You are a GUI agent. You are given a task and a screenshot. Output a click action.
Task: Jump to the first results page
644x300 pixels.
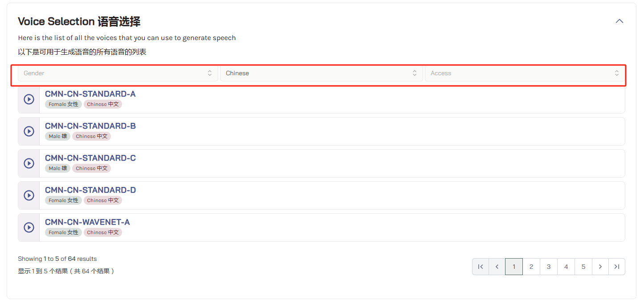tap(480, 267)
